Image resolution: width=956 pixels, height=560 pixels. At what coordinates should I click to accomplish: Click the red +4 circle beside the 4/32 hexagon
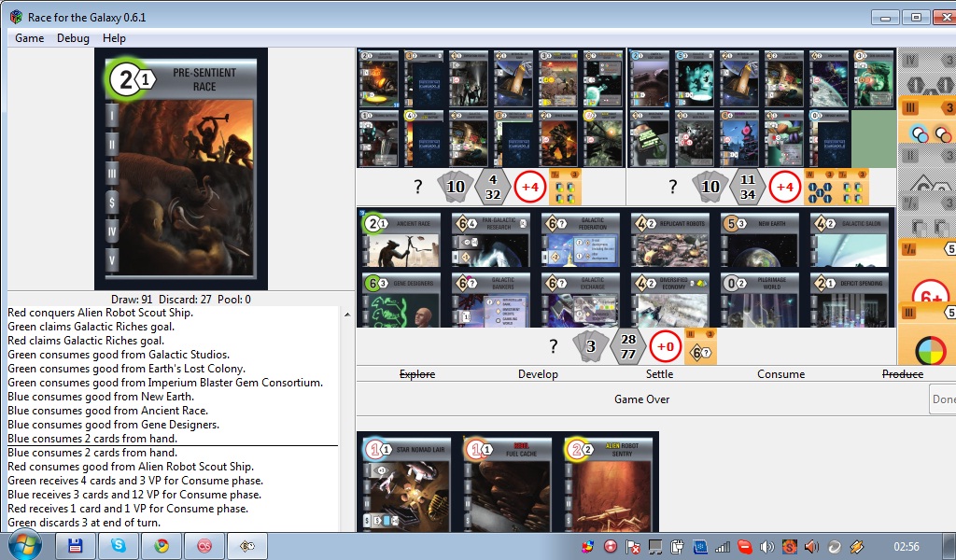click(x=531, y=187)
